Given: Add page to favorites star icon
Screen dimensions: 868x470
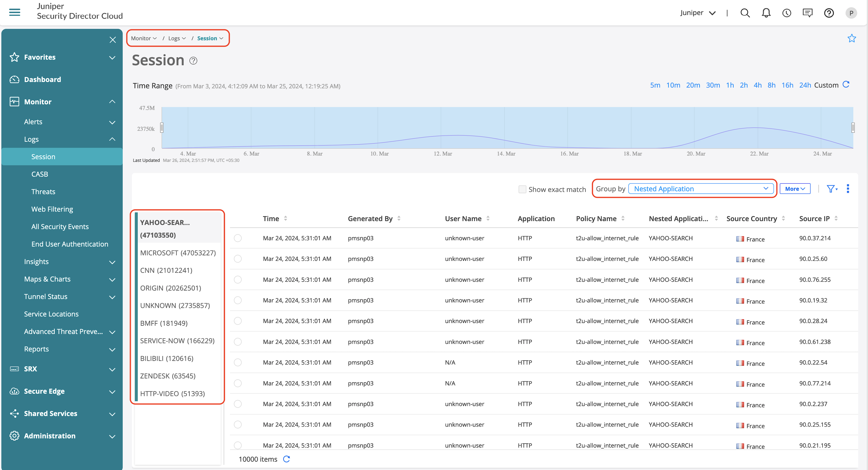Looking at the screenshot, I should 852,38.
